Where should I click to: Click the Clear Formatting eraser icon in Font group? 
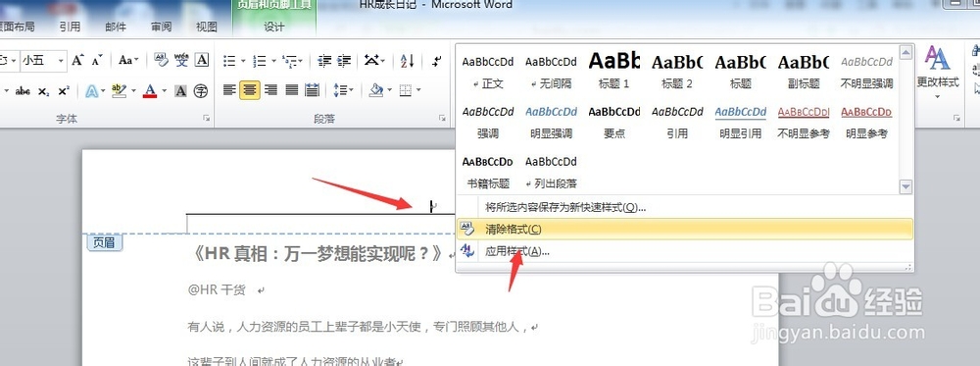(161, 60)
